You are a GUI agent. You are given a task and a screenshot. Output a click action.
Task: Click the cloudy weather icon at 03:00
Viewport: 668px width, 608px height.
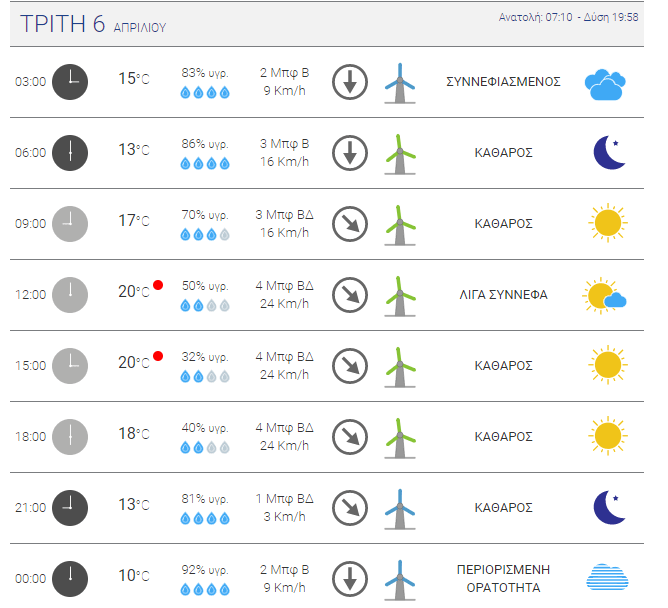point(605,84)
